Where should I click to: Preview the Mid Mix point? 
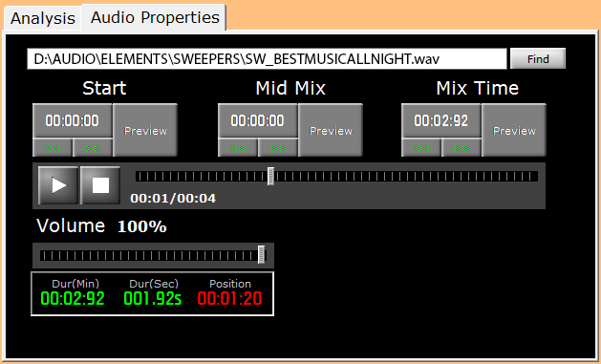click(x=331, y=130)
